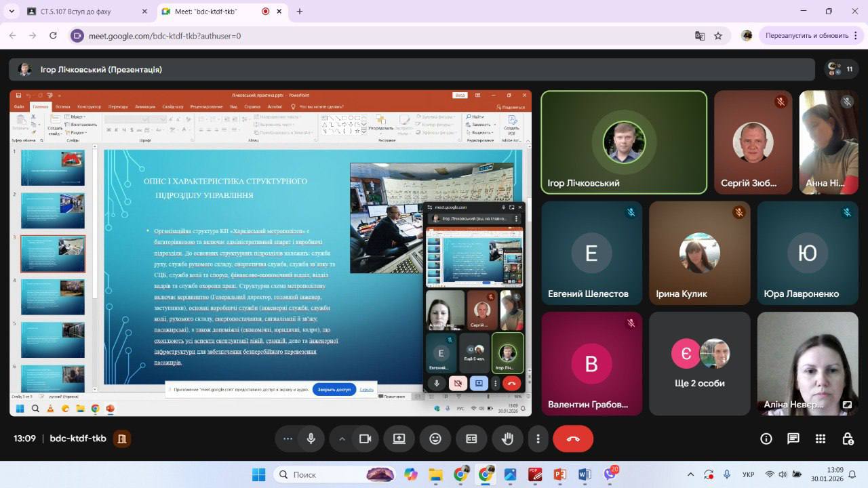Open the activities grid icon
The image size is (868, 488).
point(821,439)
